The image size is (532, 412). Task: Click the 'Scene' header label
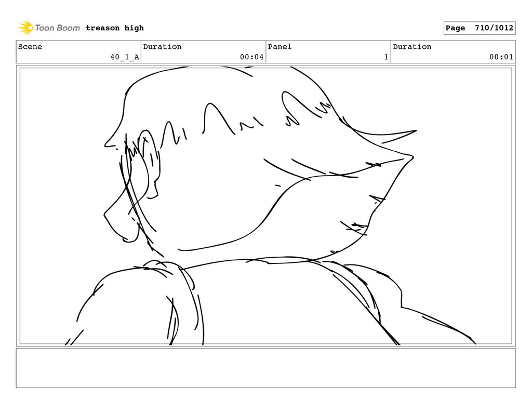point(30,47)
